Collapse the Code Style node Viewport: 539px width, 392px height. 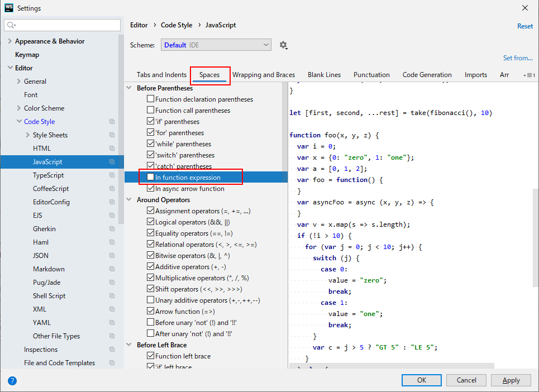click(x=19, y=121)
